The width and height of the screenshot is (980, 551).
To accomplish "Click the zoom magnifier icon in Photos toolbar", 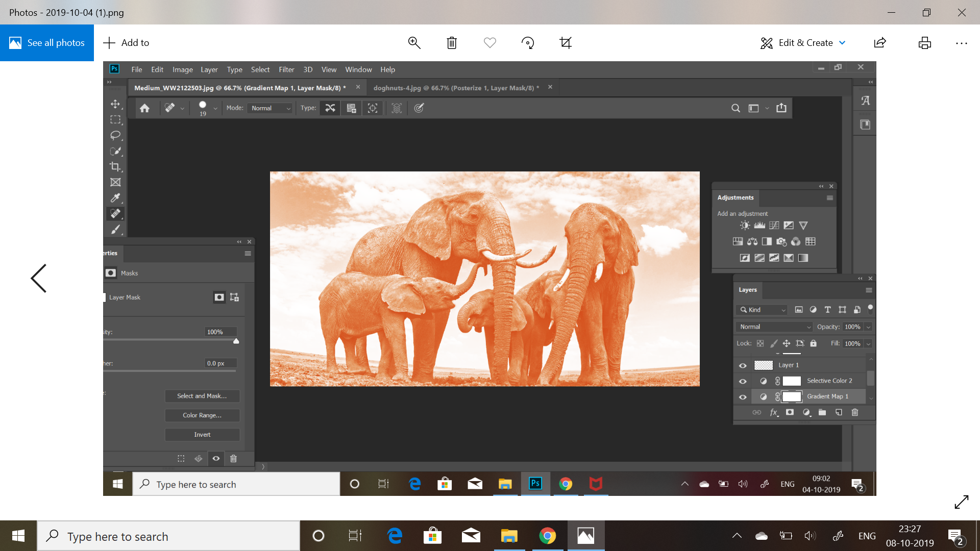I will 414,43.
